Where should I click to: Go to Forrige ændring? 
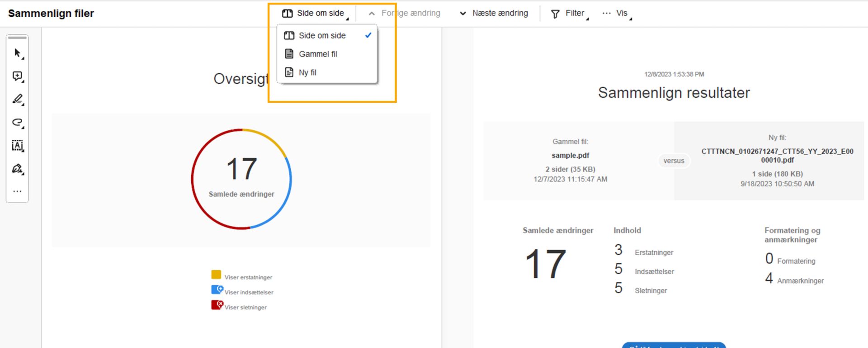pos(405,13)
